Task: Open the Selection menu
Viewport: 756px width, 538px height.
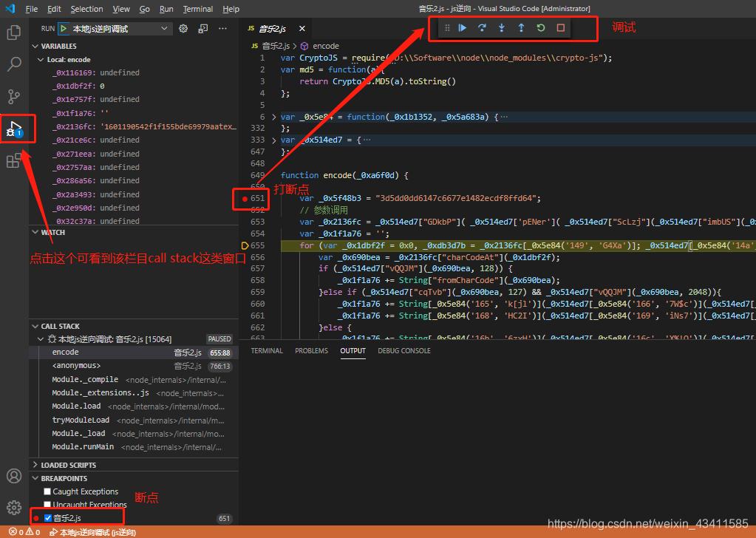Action: pyautogui.click(x=86, y=9)
